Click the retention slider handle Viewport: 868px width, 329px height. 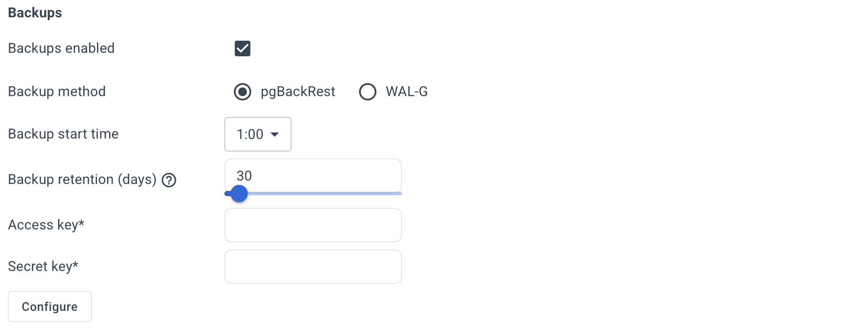[x=239, y=194]
